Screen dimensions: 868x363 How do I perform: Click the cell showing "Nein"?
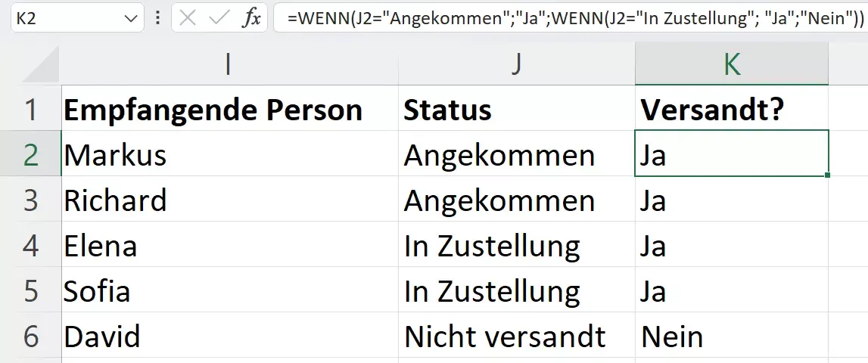pyautogui.click(x=731, y=337)
